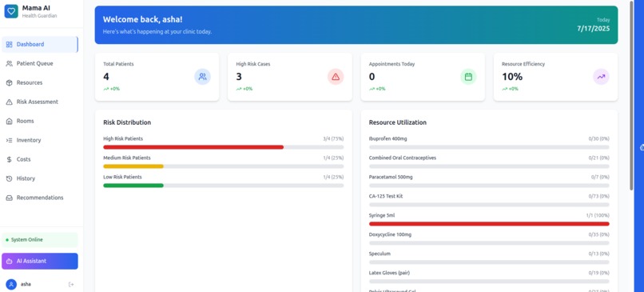Click the logout icon next to asha
Viewport: 644px width, 292px height.
tap(71, 284)
